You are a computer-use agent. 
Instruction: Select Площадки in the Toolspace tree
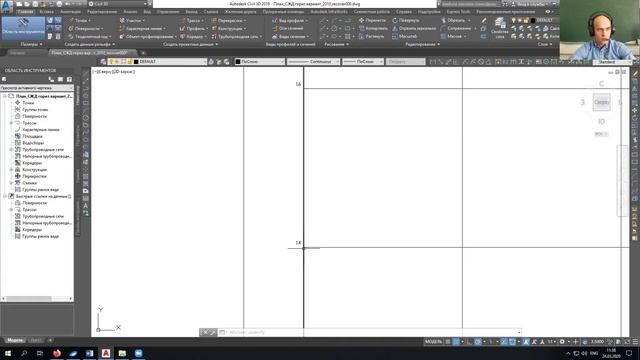pos(32,136)
